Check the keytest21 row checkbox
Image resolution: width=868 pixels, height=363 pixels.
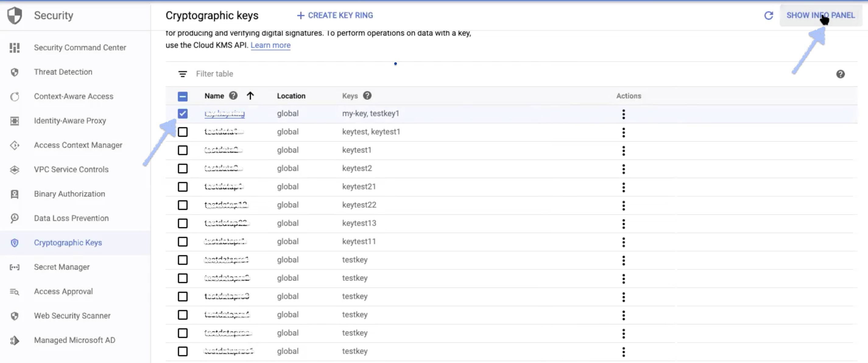pos(182,187)
